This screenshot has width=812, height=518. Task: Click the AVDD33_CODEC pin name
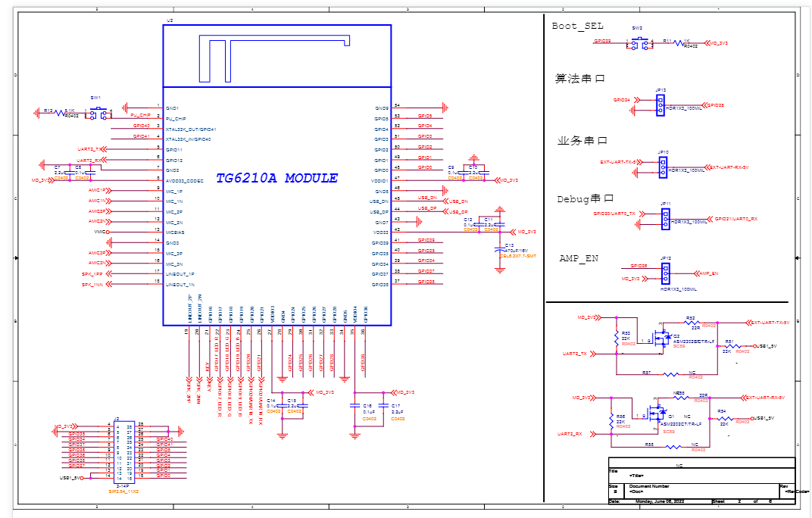point(184,181)
